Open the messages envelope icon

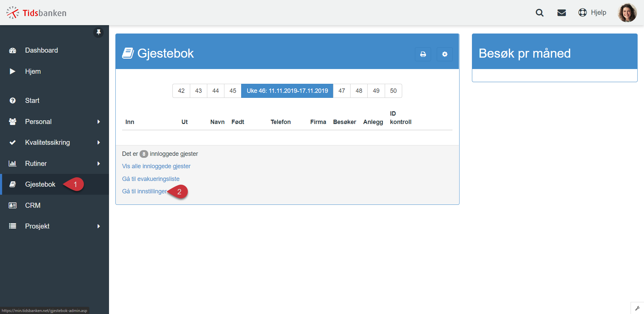(561, 13)
